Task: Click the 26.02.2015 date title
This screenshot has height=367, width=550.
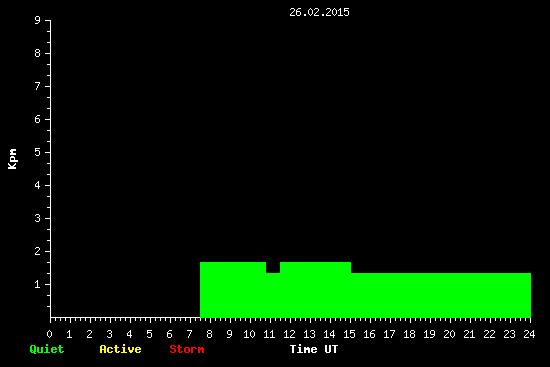Action: 319,12
